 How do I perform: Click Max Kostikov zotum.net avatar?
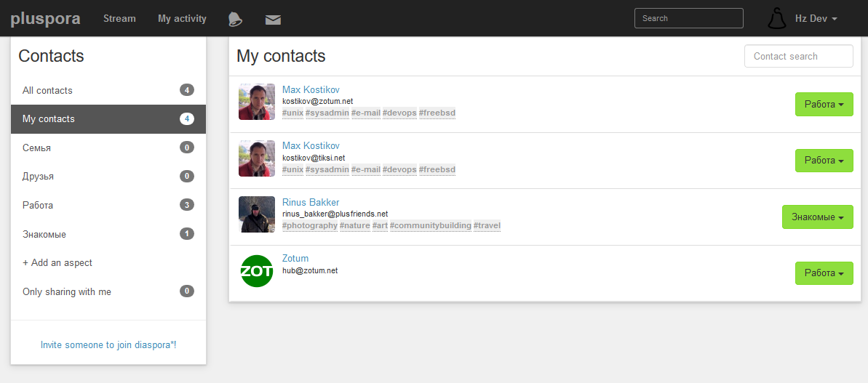(257, 102)
